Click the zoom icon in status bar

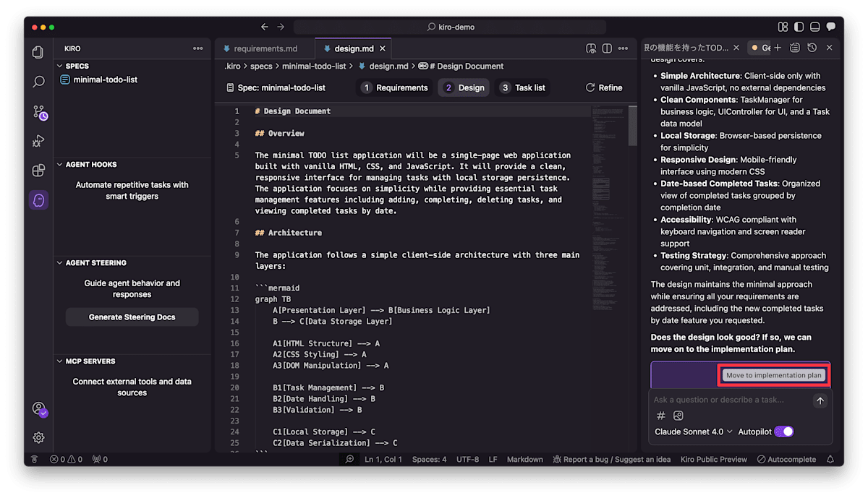pos(349,459)
